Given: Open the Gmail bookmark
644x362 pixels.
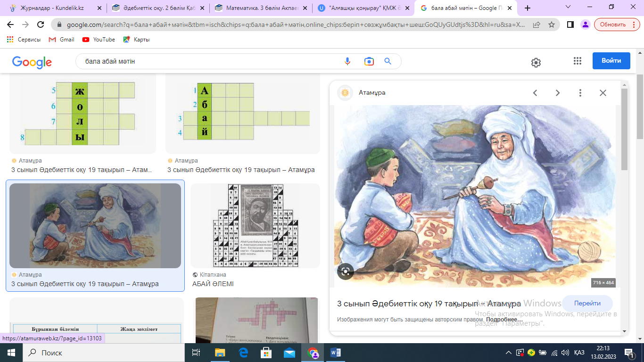Looking at the screenshot, I should 62,40.
